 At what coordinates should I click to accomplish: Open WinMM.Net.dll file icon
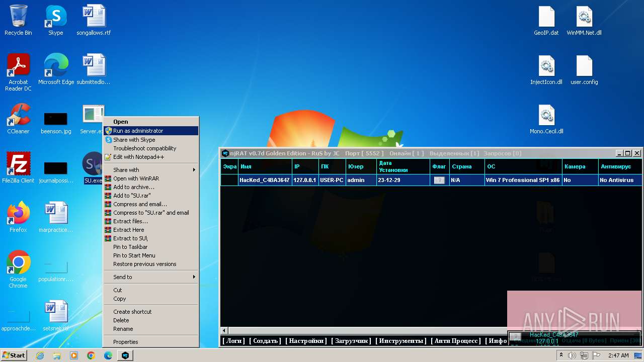pyautogui.click(x=584, y=21)
